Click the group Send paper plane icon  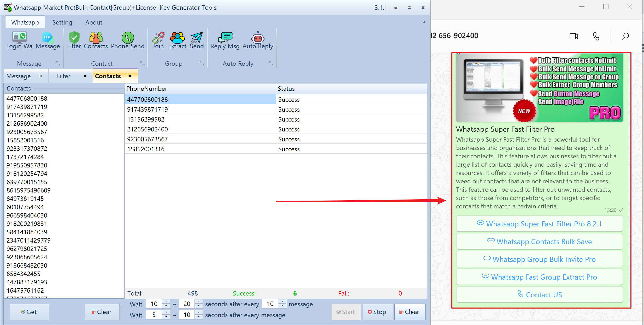(197, 41)
